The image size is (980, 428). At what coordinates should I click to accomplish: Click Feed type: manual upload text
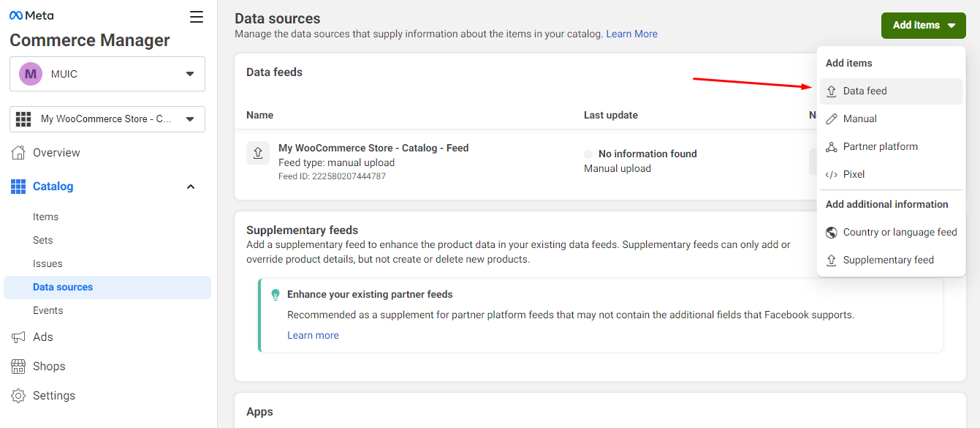coord(336,163)
